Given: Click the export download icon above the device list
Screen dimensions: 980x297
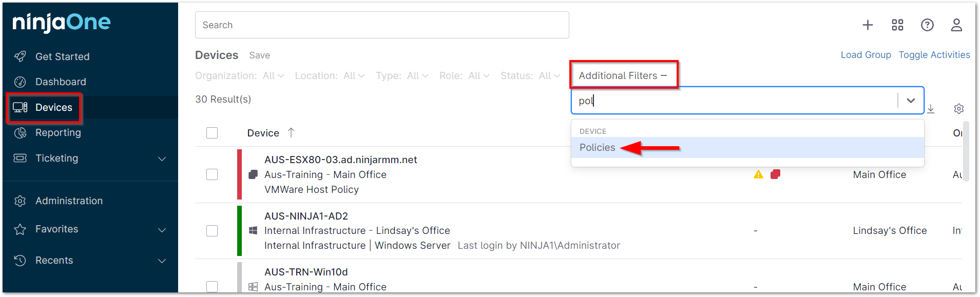Looking at the screenshot, I should (x=931, y=109).
